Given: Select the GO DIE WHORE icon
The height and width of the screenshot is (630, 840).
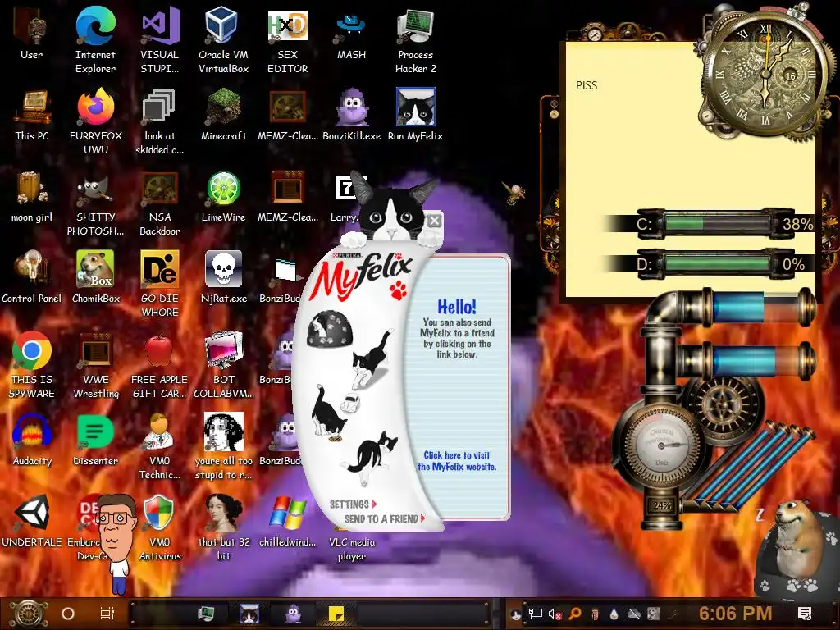Looking at the screenshot, I should (160, 270).
